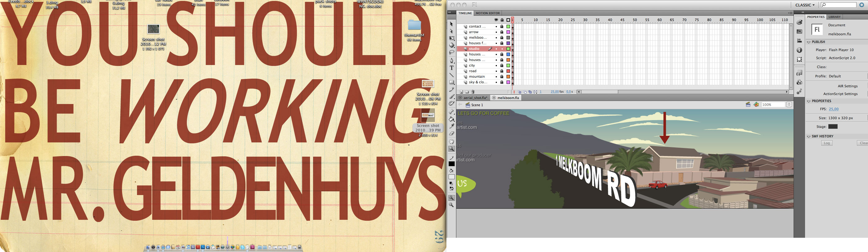This screenshot has height=252, width=868.
Task: Toggle show all layers eye header
Action: [x=496, y=20]
